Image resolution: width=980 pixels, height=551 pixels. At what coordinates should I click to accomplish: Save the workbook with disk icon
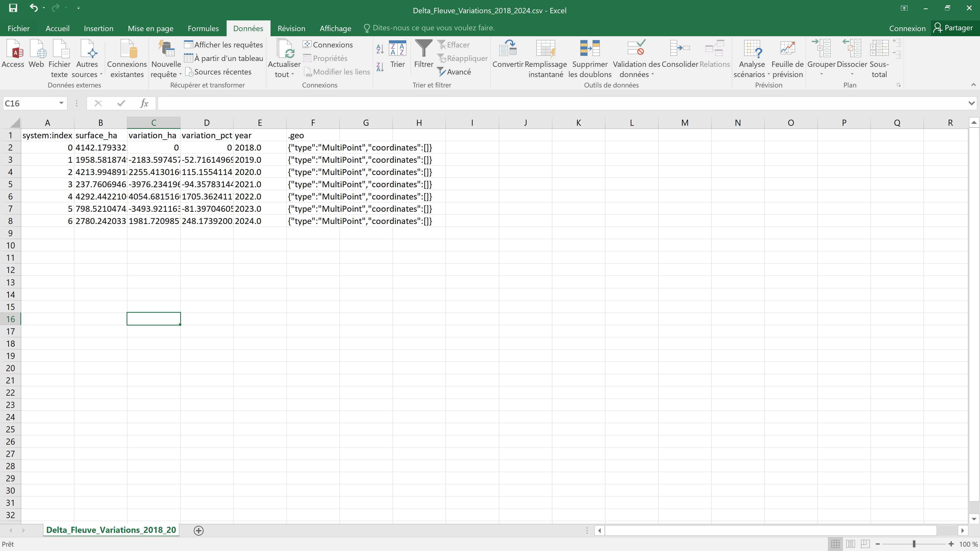pyautogui.click(x=13, y=8)
